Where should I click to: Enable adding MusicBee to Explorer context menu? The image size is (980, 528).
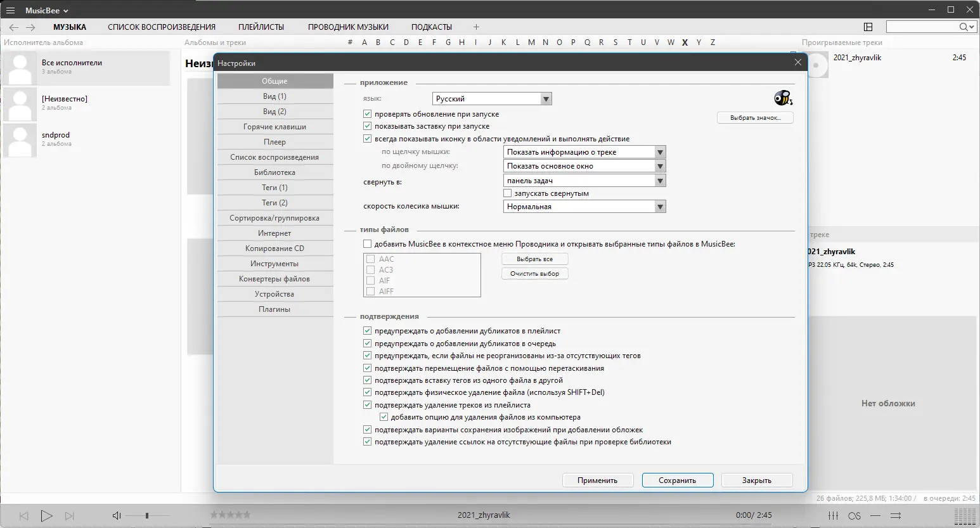[x=367, y=244]
